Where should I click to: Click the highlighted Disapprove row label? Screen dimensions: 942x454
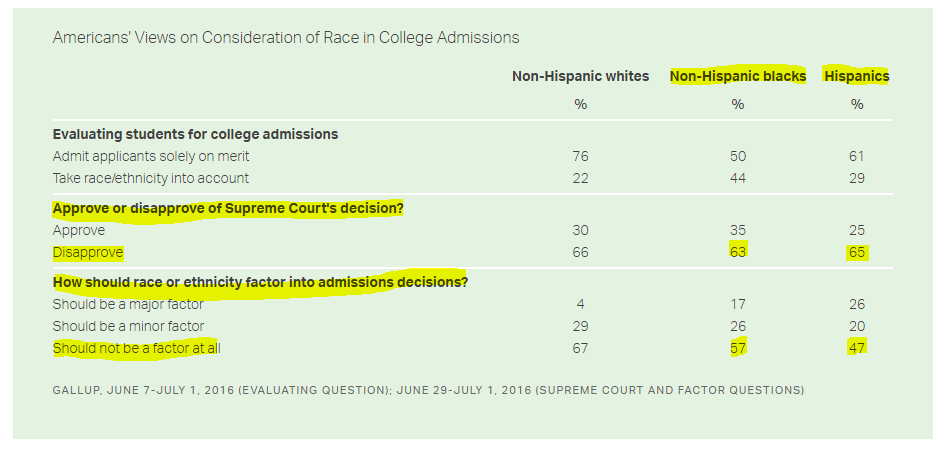tap(87, 252)
